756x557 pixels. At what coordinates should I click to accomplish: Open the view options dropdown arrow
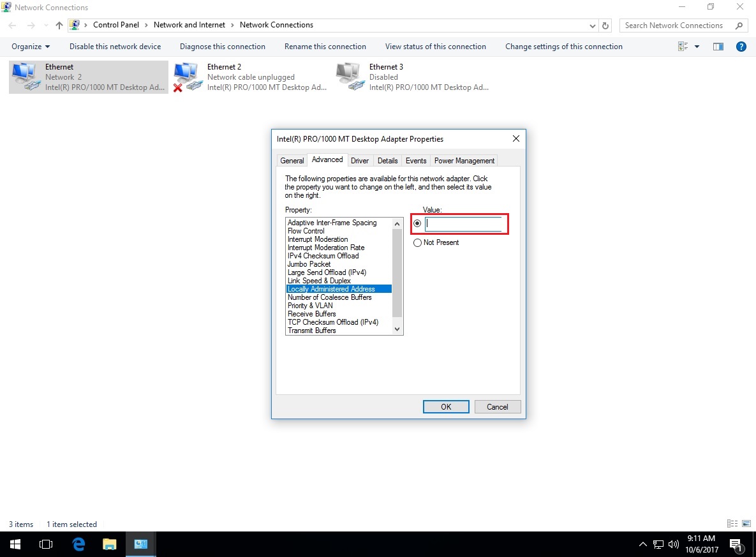tap(697, 47)
